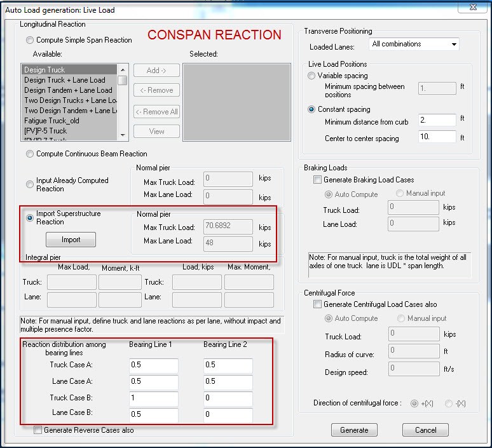
Task: Select [PV]P-5 Truck in list
Action: coord(69,131)
